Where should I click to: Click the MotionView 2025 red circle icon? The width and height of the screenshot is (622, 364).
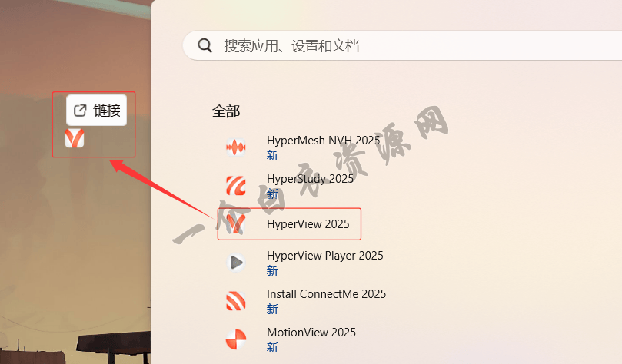[x=235, y=339]
